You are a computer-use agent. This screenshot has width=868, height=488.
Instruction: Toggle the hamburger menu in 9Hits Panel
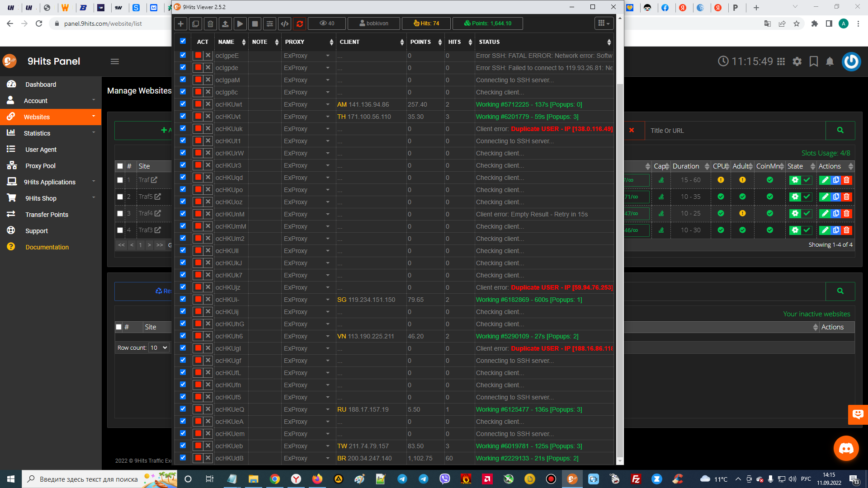[115, 61]
